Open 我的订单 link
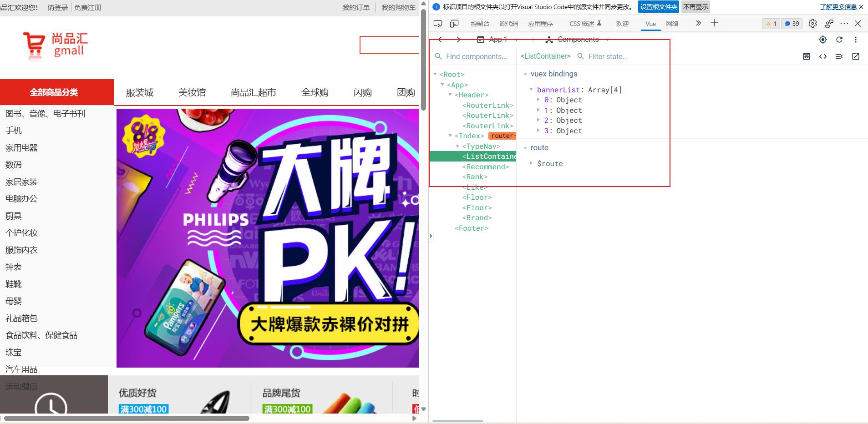868x424 pixels. point(356,8)
